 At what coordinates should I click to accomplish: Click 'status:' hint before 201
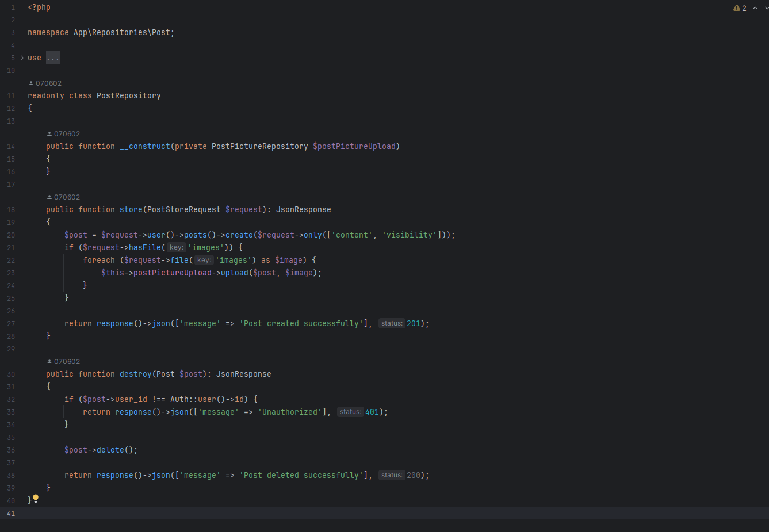[392, 324]
